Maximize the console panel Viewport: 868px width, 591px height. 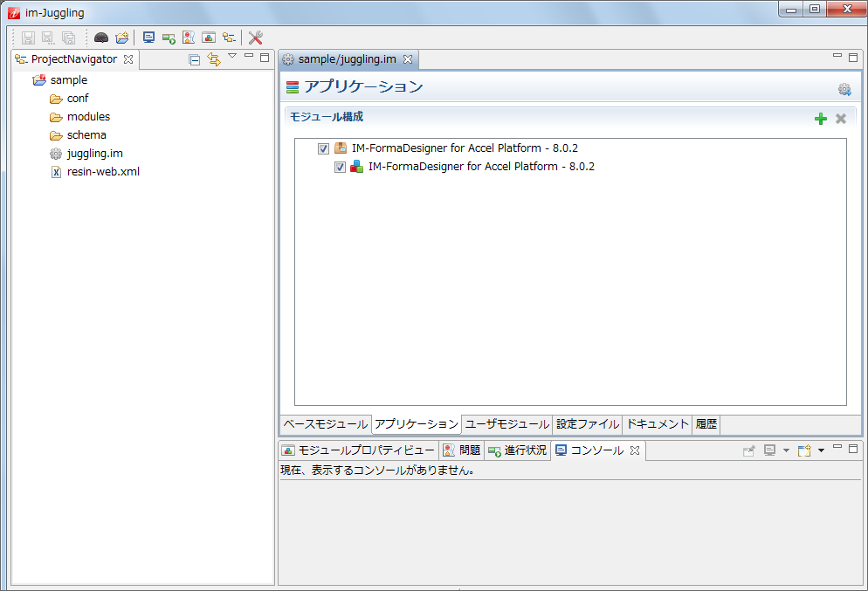(853, 449)
